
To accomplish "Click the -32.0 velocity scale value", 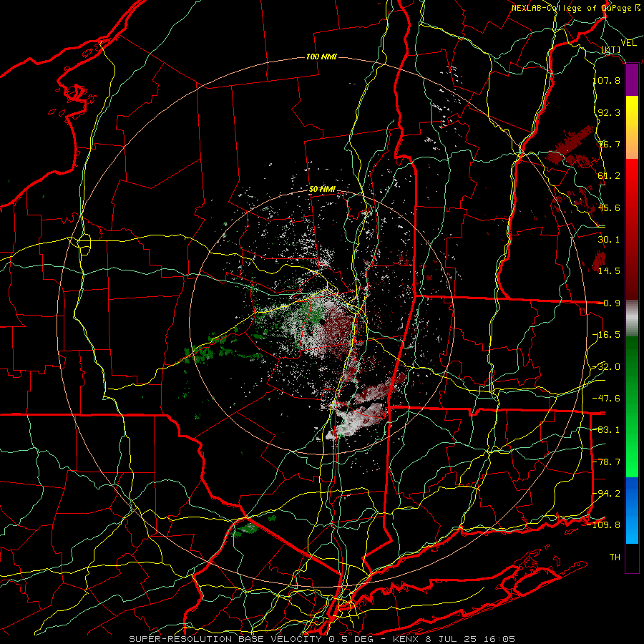I will 607,367.
